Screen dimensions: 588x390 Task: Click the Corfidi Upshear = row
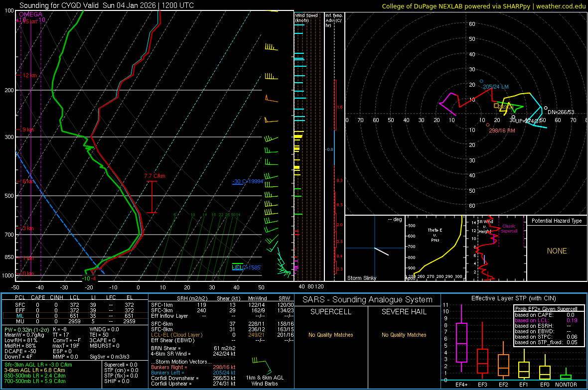click(193, 384)
